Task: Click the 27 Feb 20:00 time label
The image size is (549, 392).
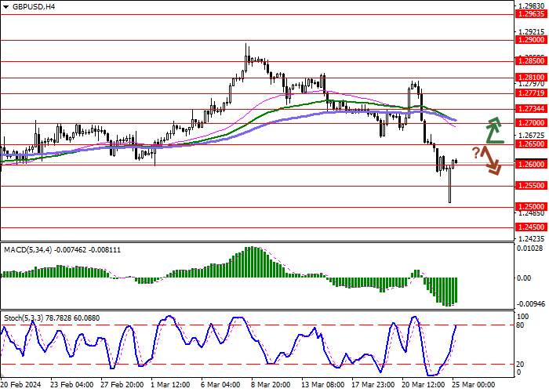Action: tap(122, 385)
